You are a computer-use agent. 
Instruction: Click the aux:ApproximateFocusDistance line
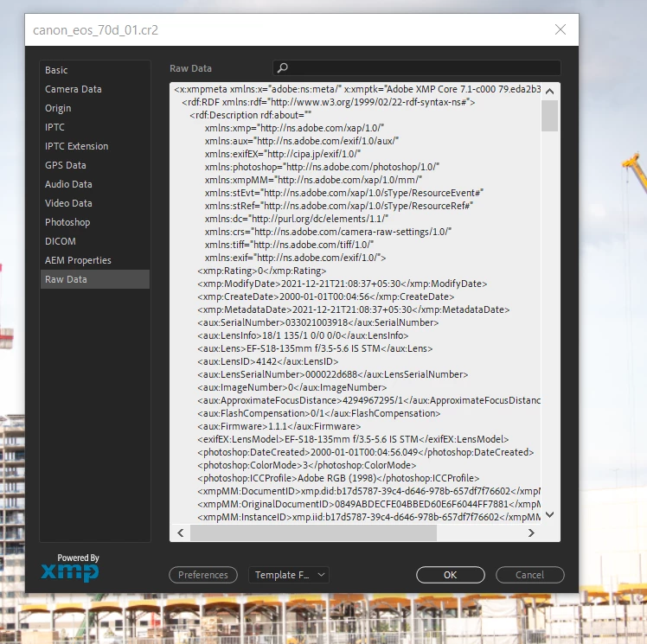point(368,400)
